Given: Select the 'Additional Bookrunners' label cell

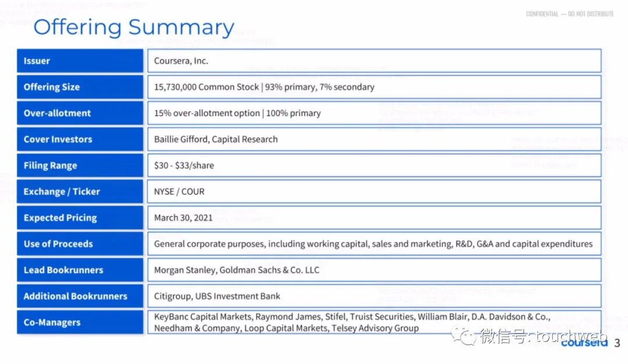Looking at the screenshot, I should coord(80,296).
